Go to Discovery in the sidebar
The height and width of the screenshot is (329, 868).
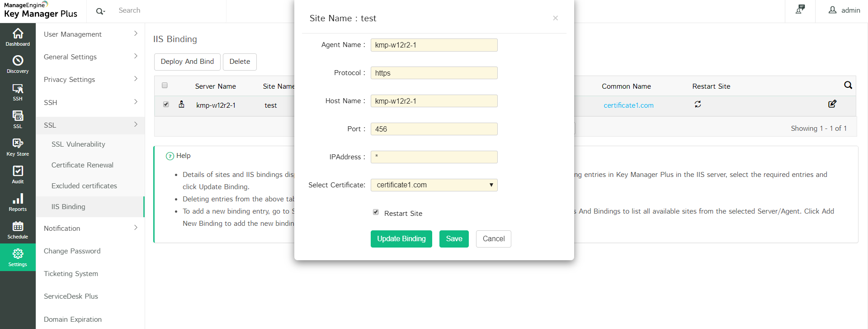pyautogui.click(x=18, y=64)
